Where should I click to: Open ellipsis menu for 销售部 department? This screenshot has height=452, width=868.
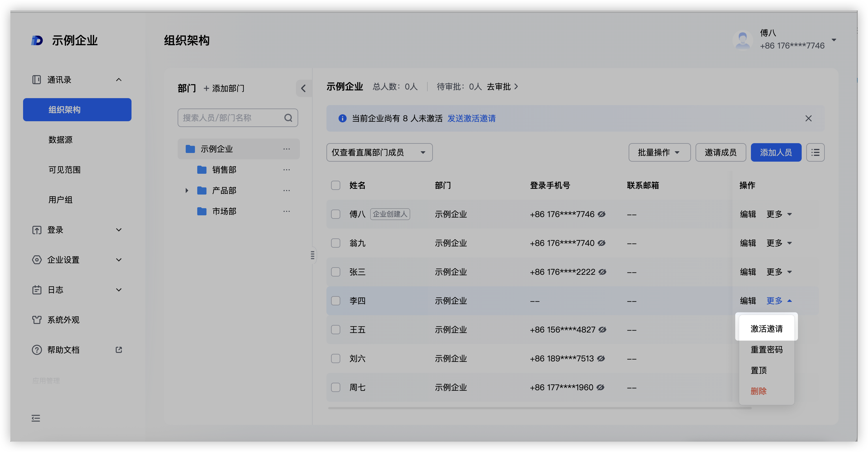coord(286,170)
